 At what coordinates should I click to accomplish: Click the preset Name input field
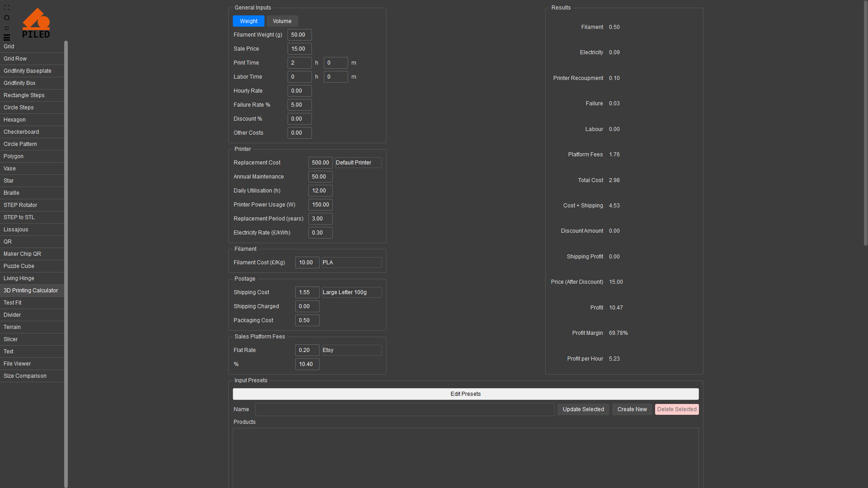pos(404,409)
